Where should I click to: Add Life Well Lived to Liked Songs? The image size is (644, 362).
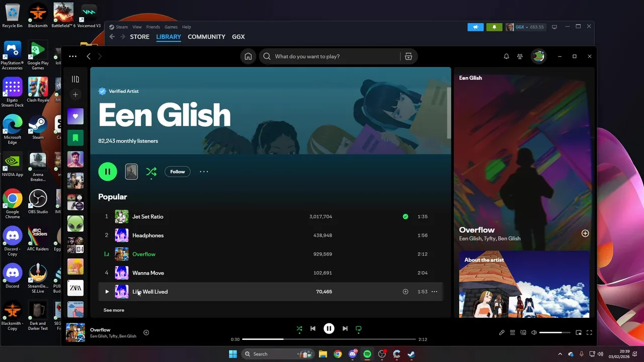coord(406,292)
